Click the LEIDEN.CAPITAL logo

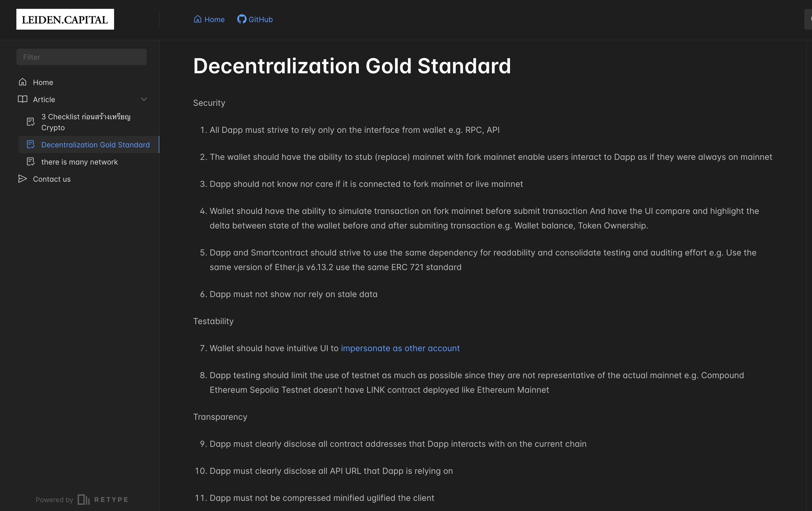tap(65, 19)
